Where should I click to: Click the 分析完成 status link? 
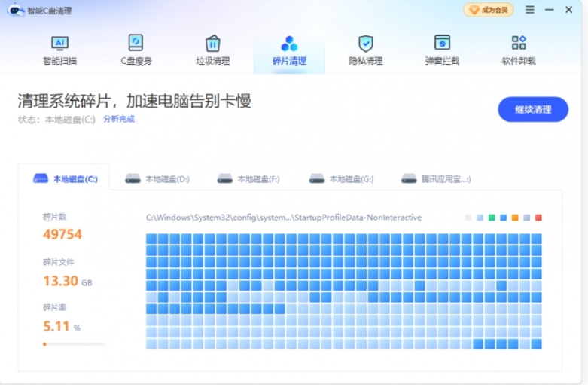(119, 119)
